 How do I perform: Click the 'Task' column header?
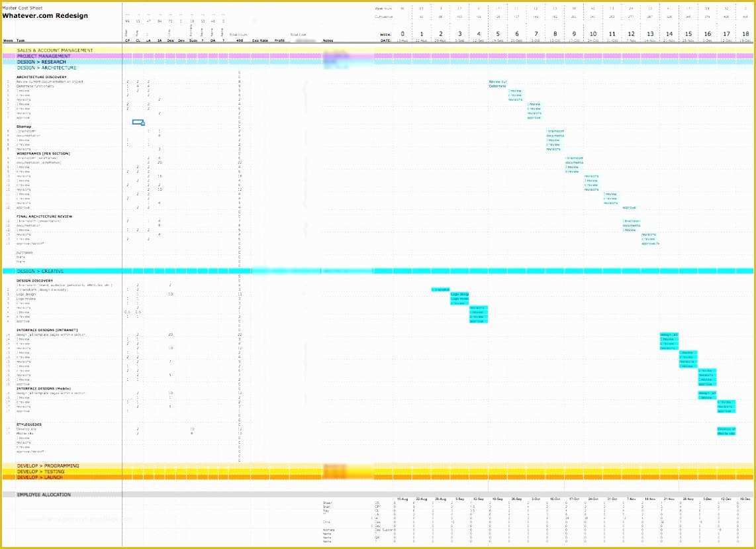[21, 40]
